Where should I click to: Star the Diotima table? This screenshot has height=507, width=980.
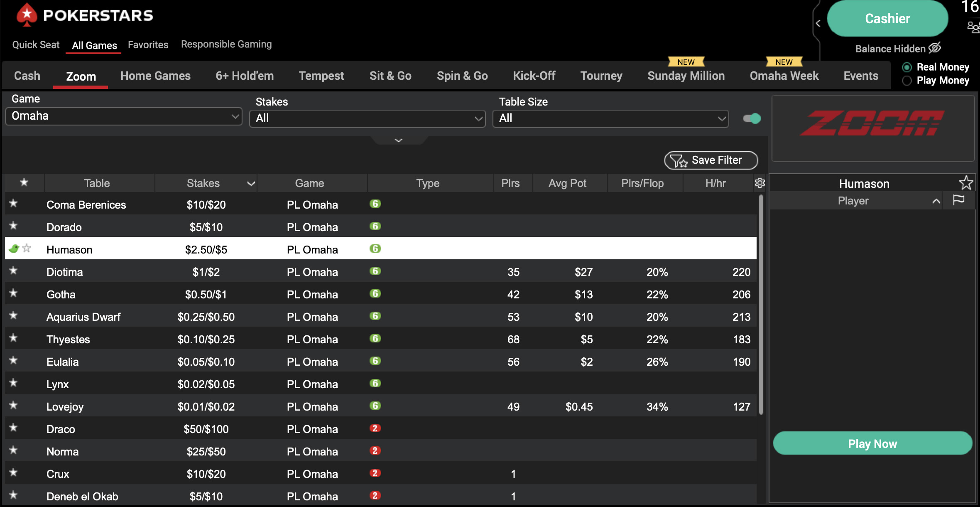13,271
